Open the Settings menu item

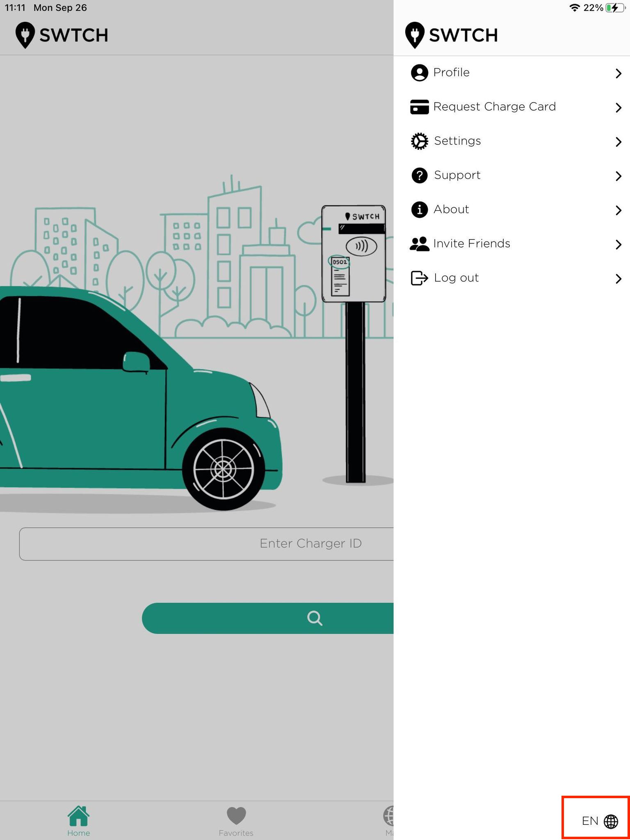(x=512, y=141)
